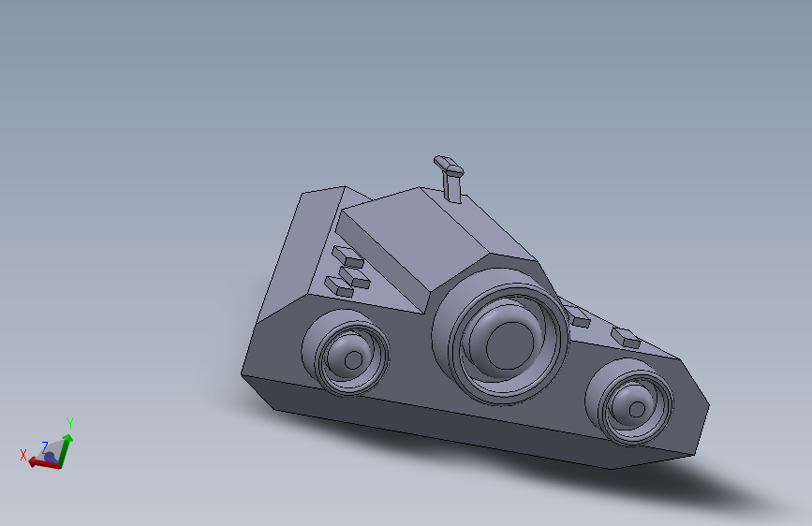812x526 pixels.
Task: Select the rightmost small block on right slope
Action: coord(626,338)
